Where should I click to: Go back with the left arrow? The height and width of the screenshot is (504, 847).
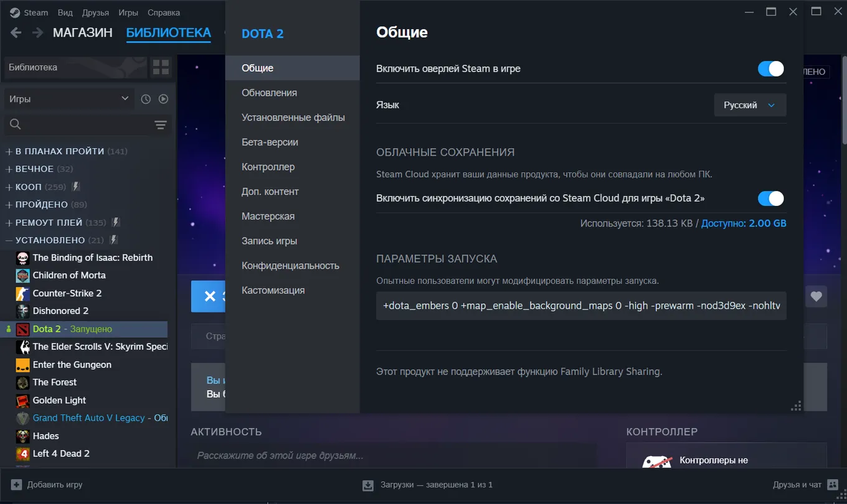pos(16,33)
